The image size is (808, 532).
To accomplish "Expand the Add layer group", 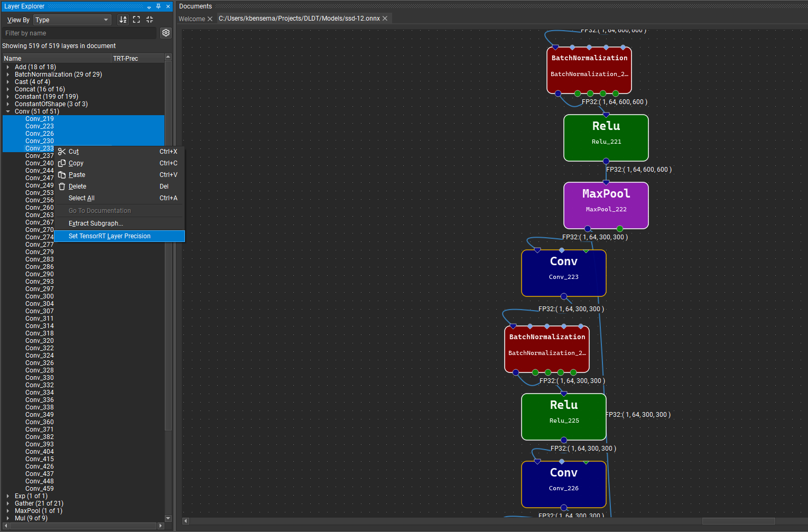I will (7, 67).
